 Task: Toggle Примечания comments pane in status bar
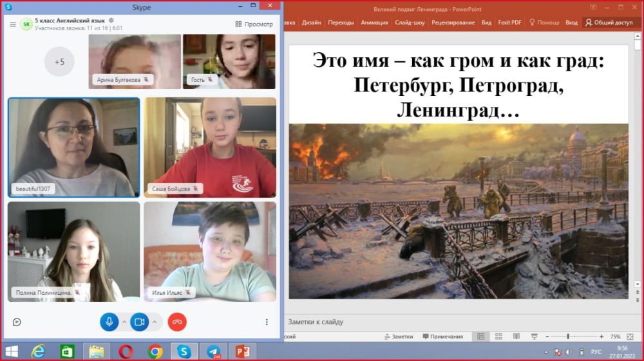click(442, 337)
